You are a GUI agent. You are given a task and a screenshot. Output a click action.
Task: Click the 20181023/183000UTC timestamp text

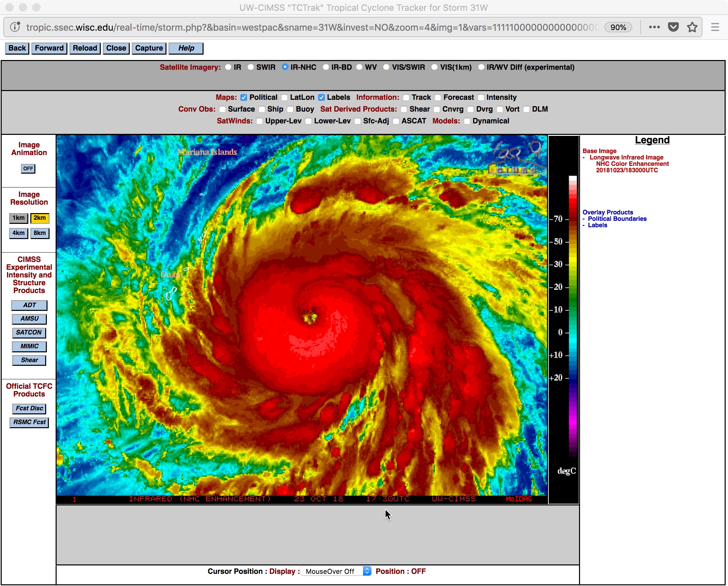pyautogui.click(x=627, y=170)
